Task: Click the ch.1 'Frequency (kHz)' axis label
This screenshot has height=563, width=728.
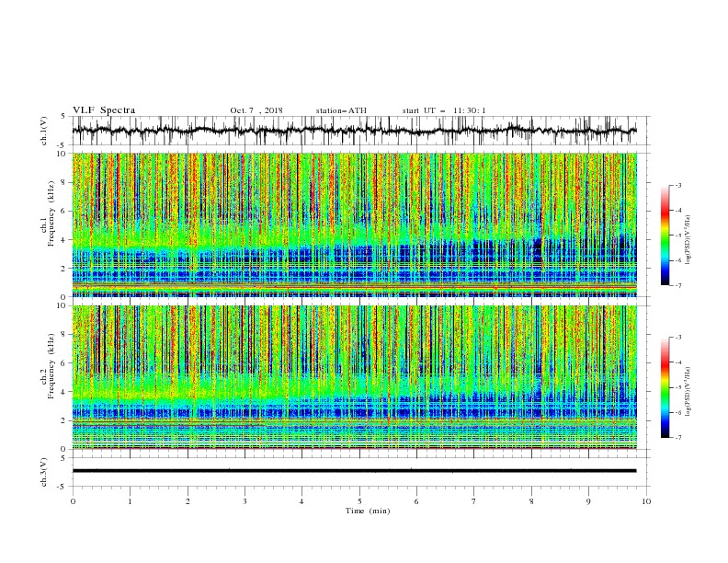Action: [51, 213]
